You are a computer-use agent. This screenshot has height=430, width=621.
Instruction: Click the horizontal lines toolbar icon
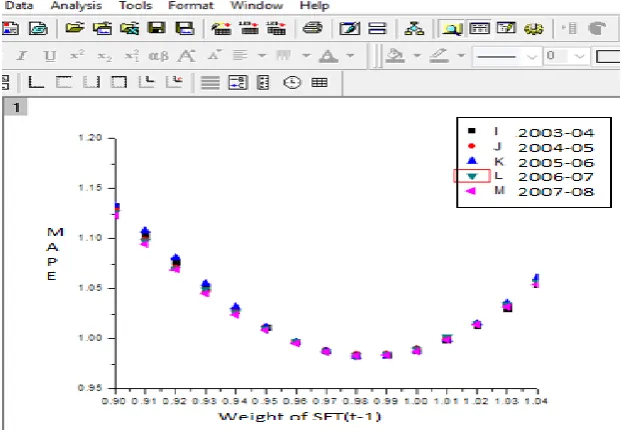[210, 82]
